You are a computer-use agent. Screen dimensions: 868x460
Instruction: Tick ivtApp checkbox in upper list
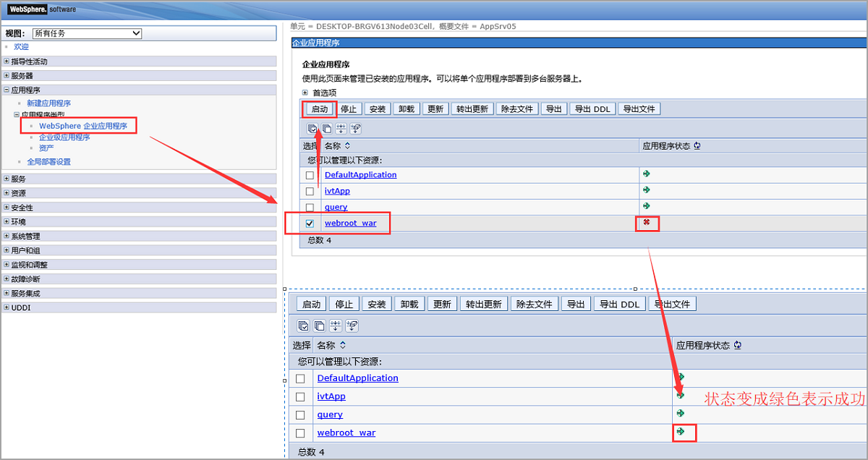(310, 192)
